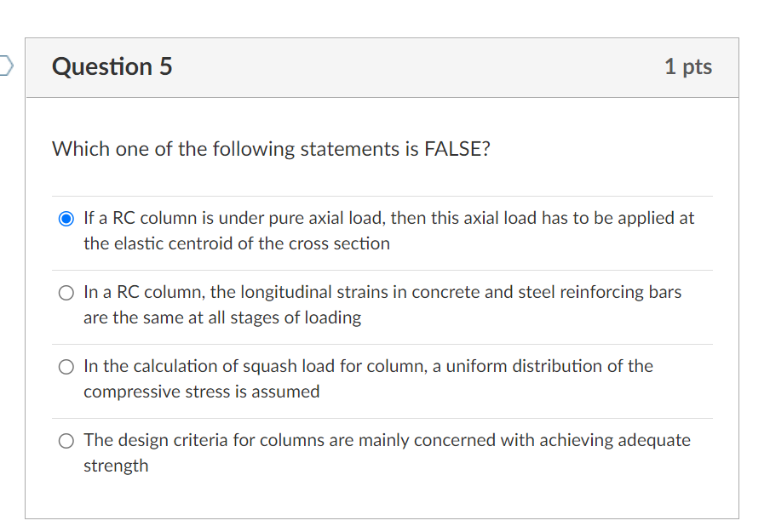Image resolution: width=770 pixels, height=532 pixels.
Task: Click the currently selected blue radio button
Action: pos(66,218)
